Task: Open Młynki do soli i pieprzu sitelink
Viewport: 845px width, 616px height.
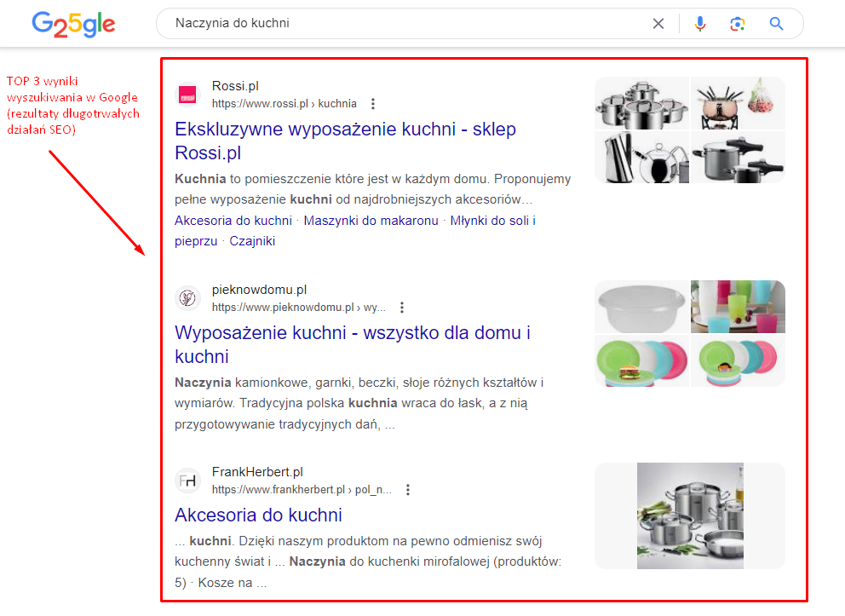Action: 355,231
